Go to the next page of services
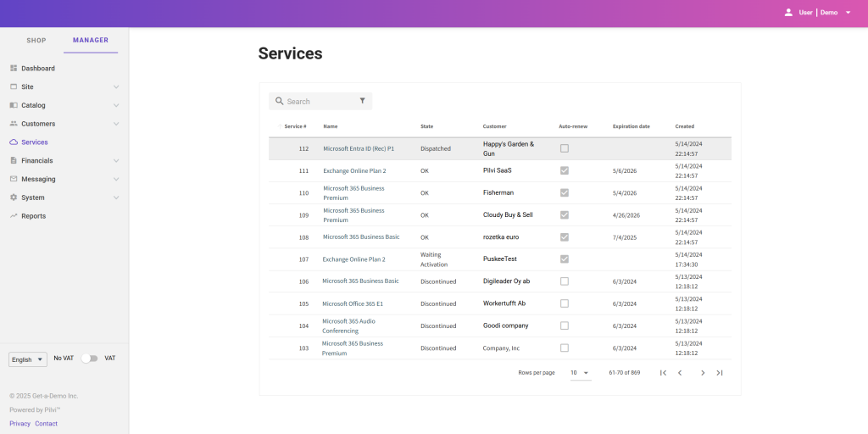This screenshot has width=868, height=434. pyautogui.click(x=702, y=373)
